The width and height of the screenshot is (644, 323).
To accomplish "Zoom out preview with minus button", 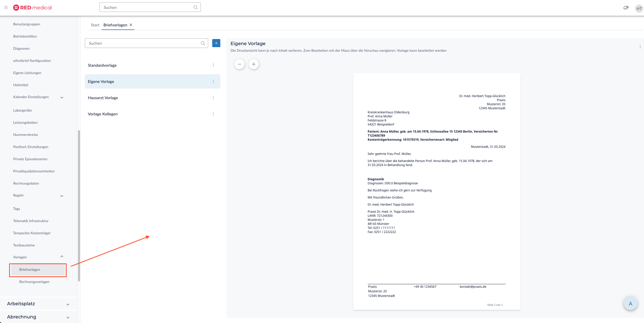I will pos(239,64).
